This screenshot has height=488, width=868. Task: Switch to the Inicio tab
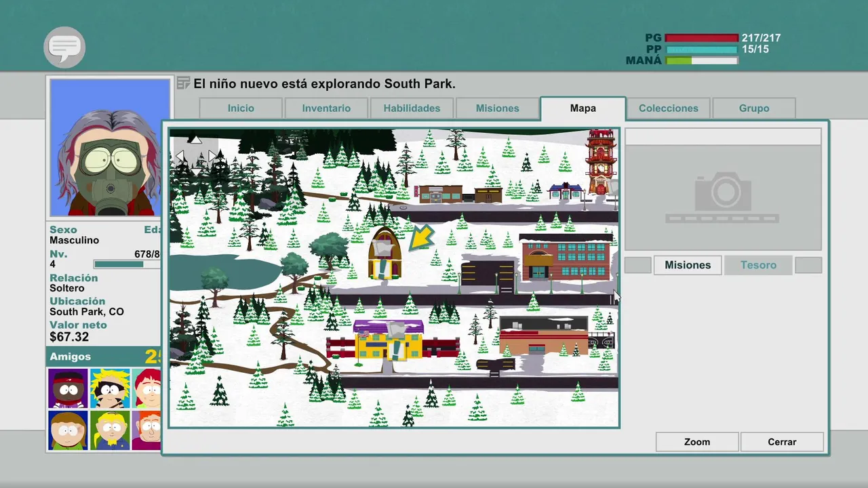[x=241, y=108]
